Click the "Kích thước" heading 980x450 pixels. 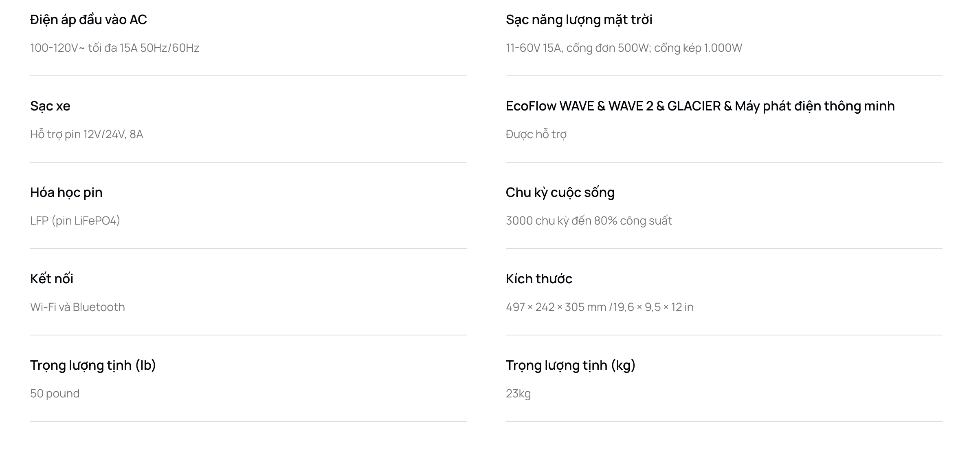[539, 279]
